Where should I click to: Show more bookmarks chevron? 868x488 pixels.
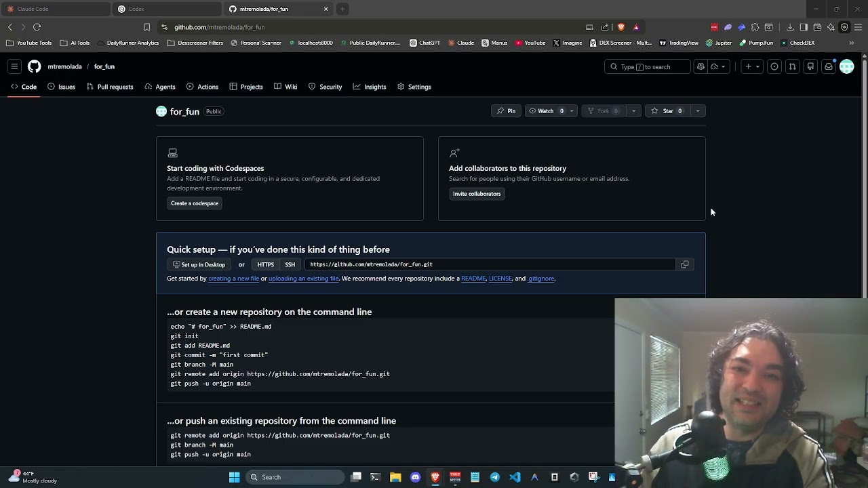coord(852,43)
